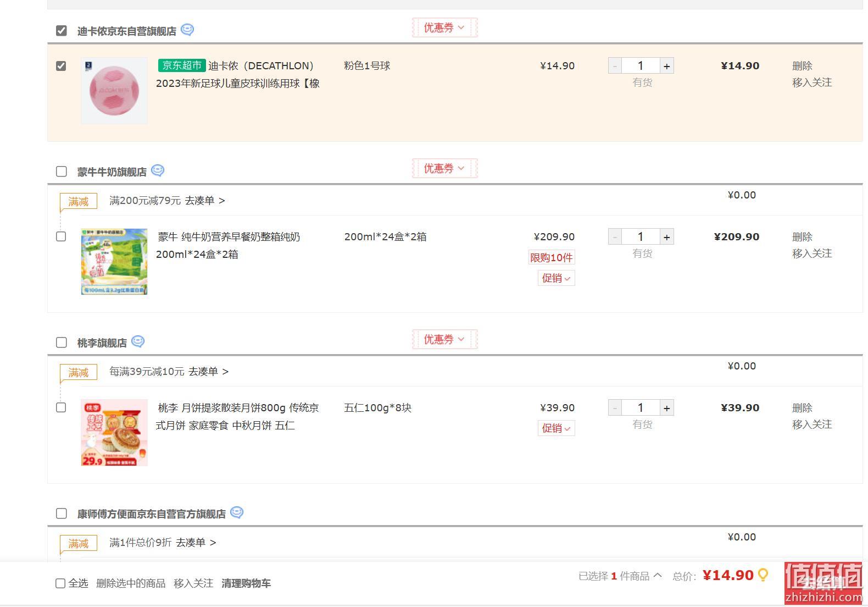Uncheck the pink football item checkbox
The height and width of the screenshot is (607, 868).
click(61, 66)
